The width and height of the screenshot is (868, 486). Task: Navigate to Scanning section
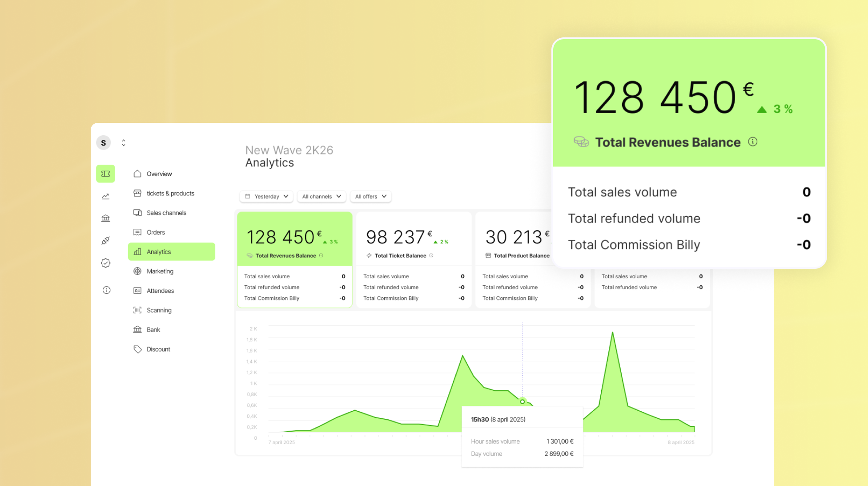tap(159, 310)
